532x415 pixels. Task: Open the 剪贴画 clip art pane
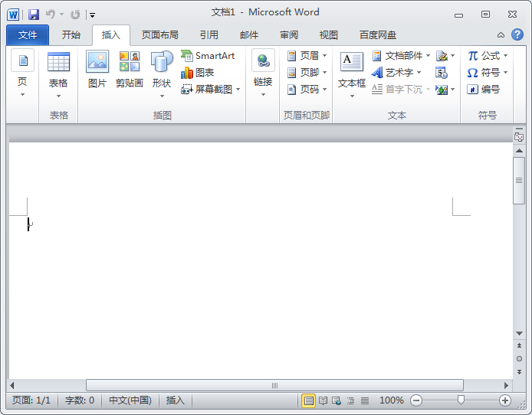click(x=130, y=70)
